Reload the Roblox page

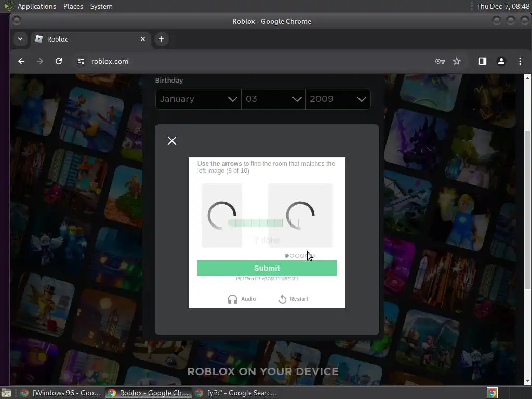tap(59, 61)
